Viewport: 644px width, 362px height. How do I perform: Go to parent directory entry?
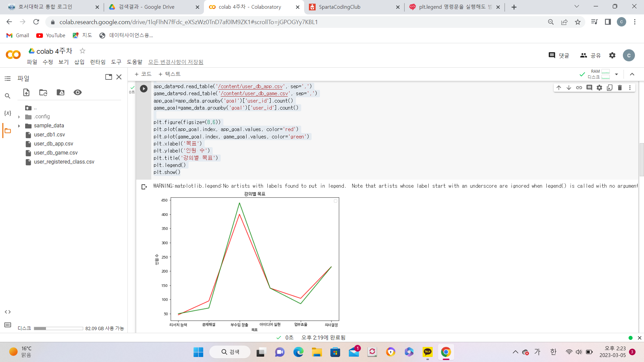(31, 108)
